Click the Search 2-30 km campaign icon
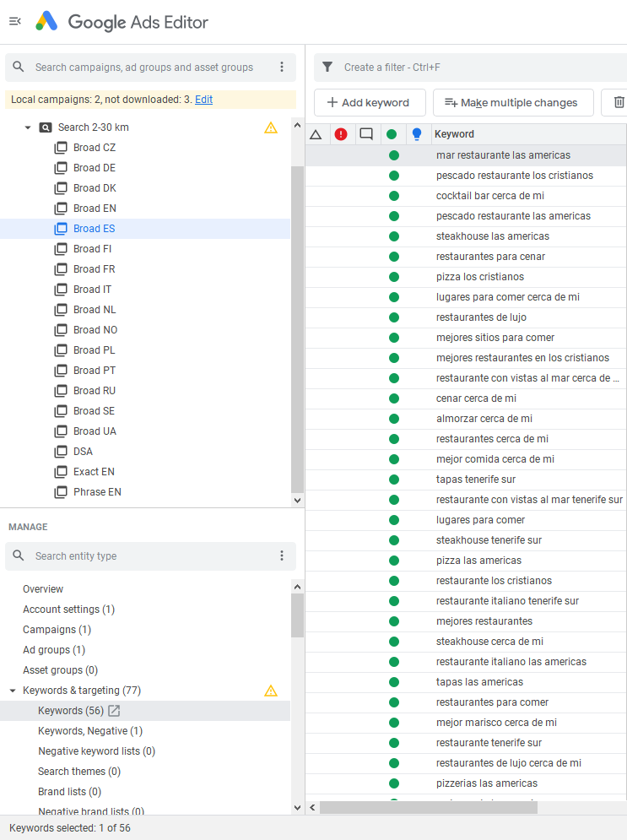The width and height of the screenshot is (627, 840). click(46, 127)
